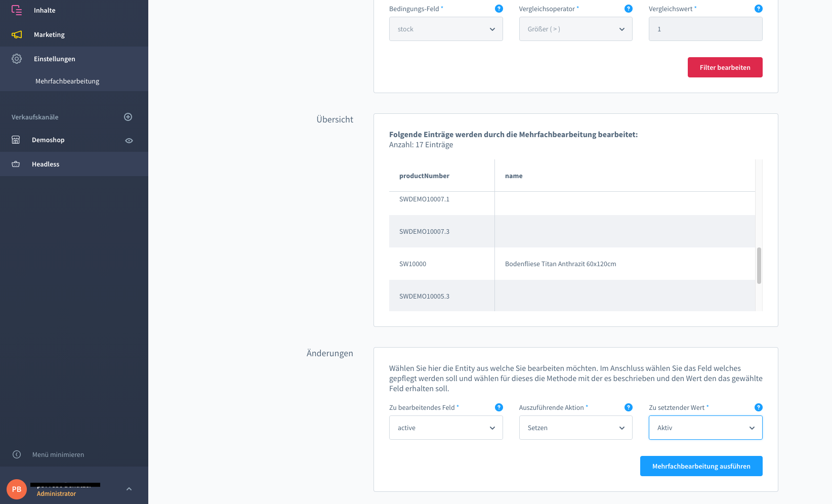This screenshot has height=504, width=832.
Task: Click the Headless basket icon
Action: click(16, 164)
